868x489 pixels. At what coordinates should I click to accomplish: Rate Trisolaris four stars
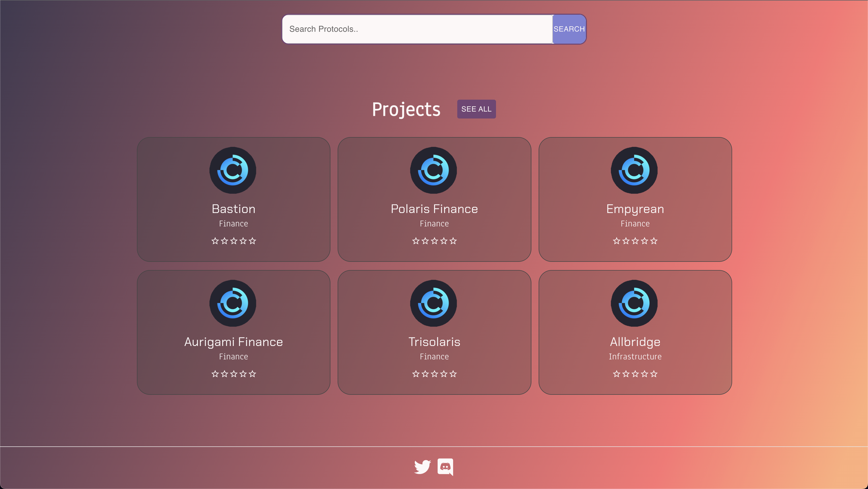[444, 374]
